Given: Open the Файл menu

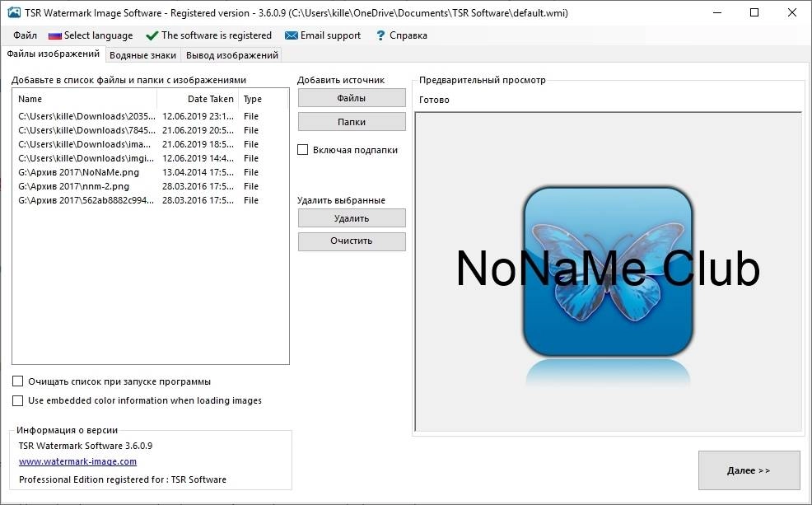Looking at the screenshot, I should [25, 35].
